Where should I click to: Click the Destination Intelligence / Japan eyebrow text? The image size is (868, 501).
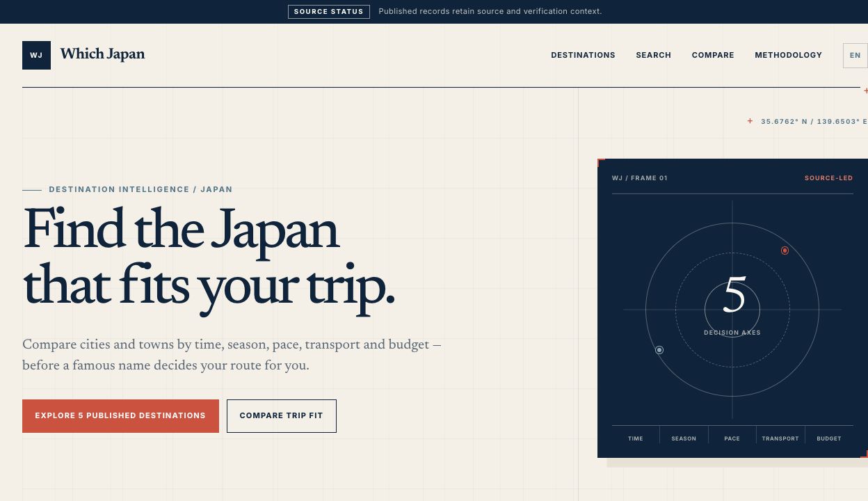tap(140, 189)
